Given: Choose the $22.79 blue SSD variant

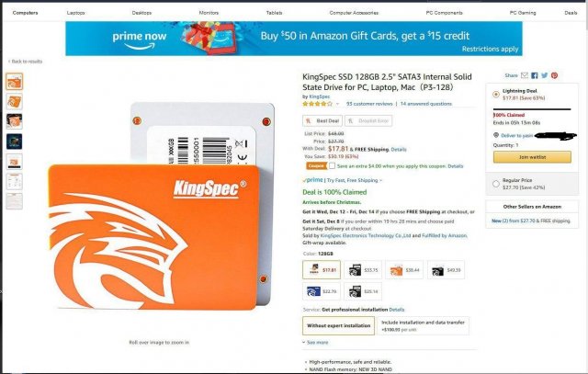Looking at the screenshot, I should 322,291.
